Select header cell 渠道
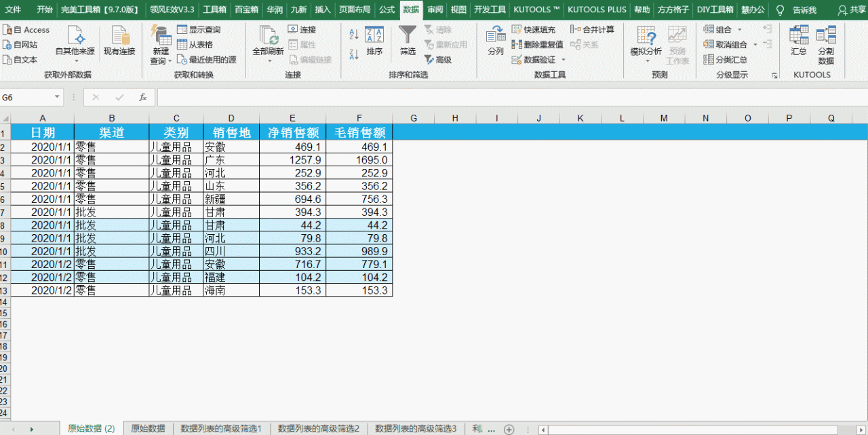 tap(112, 132)
